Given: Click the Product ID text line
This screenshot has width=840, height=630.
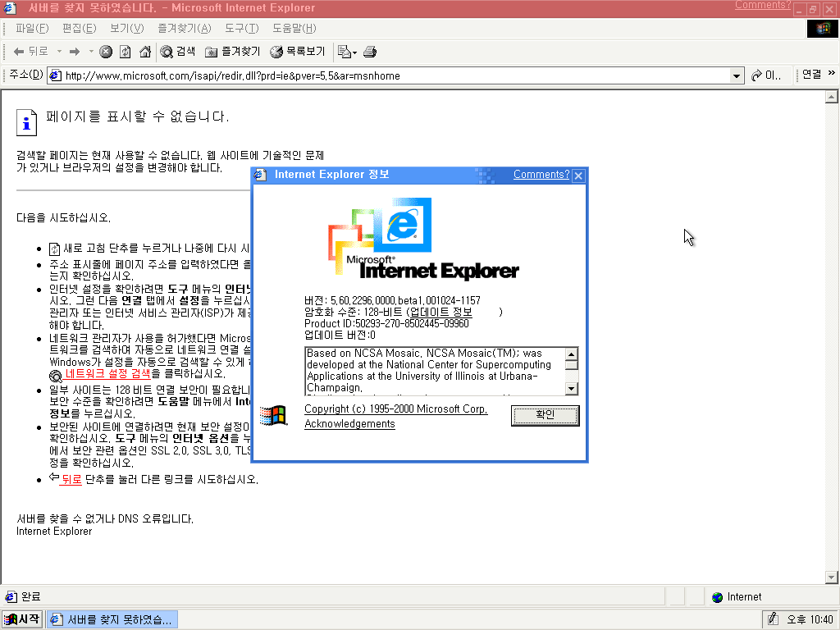Looking at the screenshot, I should [x=386, y=323].
